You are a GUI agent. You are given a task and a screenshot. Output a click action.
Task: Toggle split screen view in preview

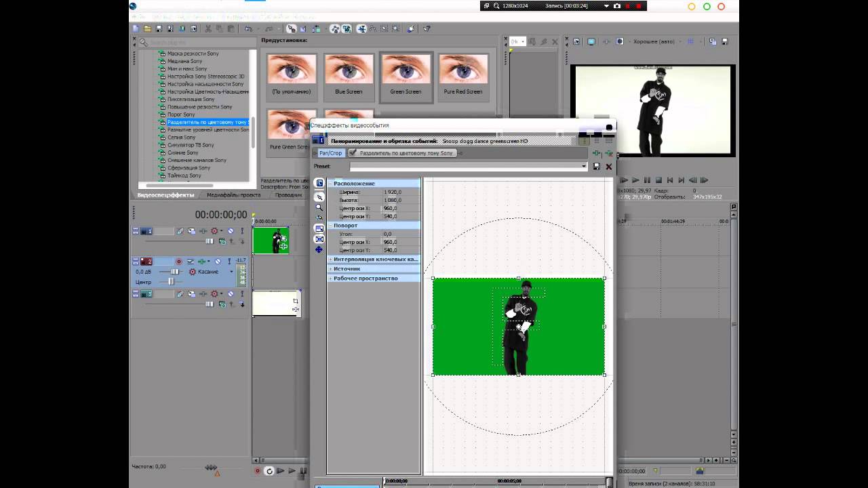coord(619,41)
